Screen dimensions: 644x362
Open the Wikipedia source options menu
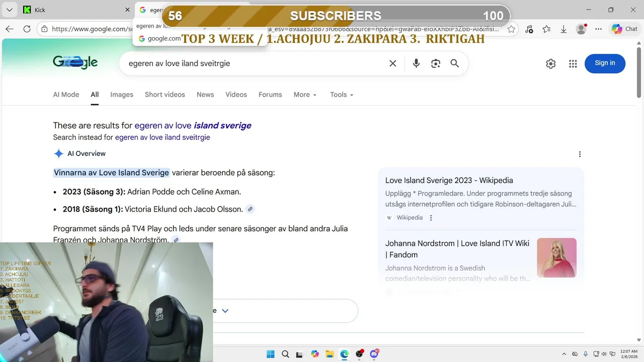(x=431, y=218)
